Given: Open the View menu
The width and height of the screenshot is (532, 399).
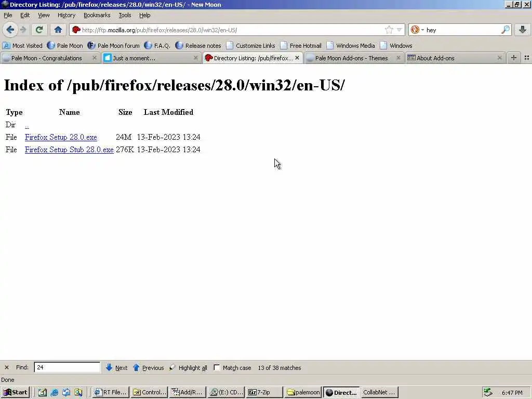Looking at the screenshot, I should tap(44, 15).
